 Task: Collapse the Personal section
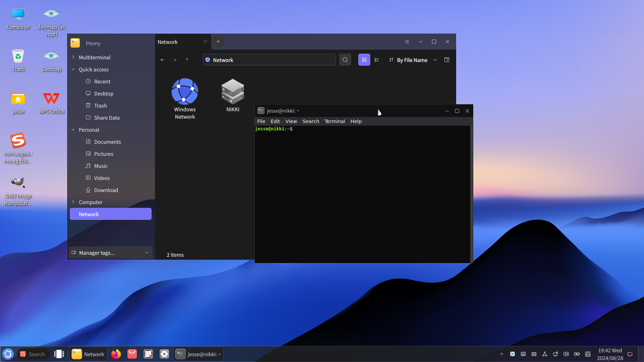(x=73, y=130)
